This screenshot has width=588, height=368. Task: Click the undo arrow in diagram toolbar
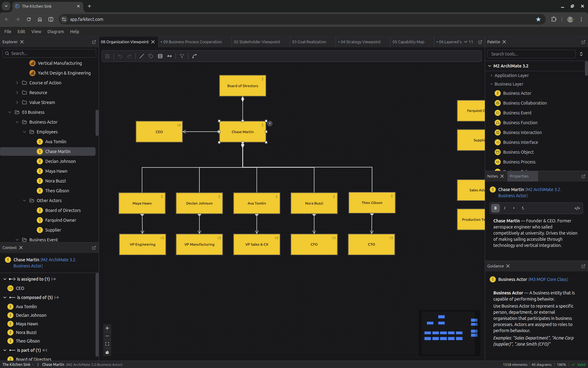(120, 56)
